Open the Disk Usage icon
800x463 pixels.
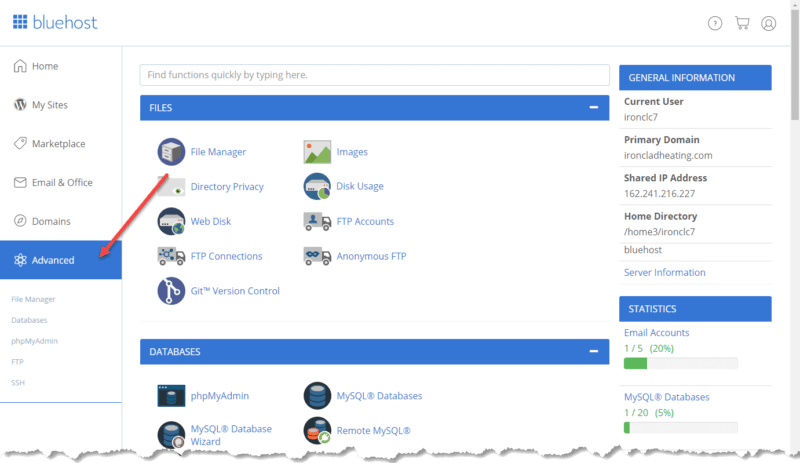click(x=317, y=186)
